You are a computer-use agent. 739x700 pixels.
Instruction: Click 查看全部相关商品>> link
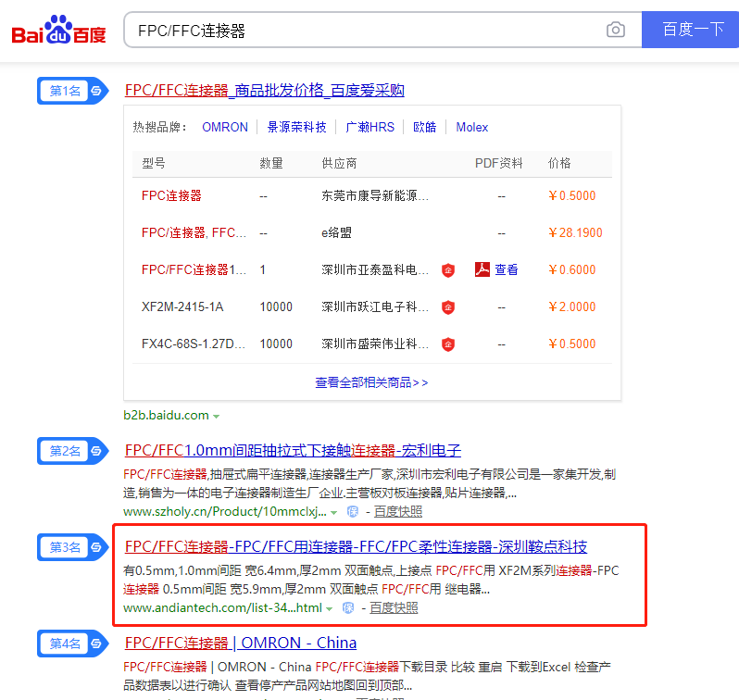coord(371,382)
